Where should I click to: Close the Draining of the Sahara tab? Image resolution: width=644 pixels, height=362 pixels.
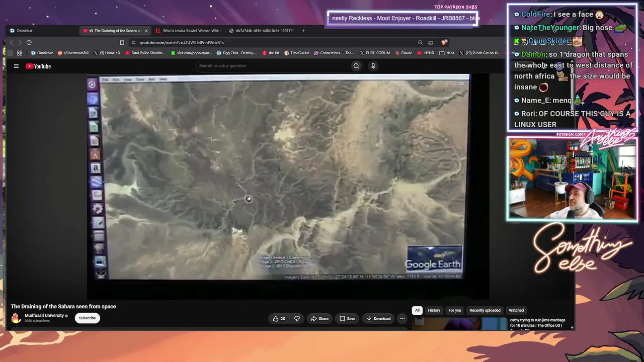146,31
